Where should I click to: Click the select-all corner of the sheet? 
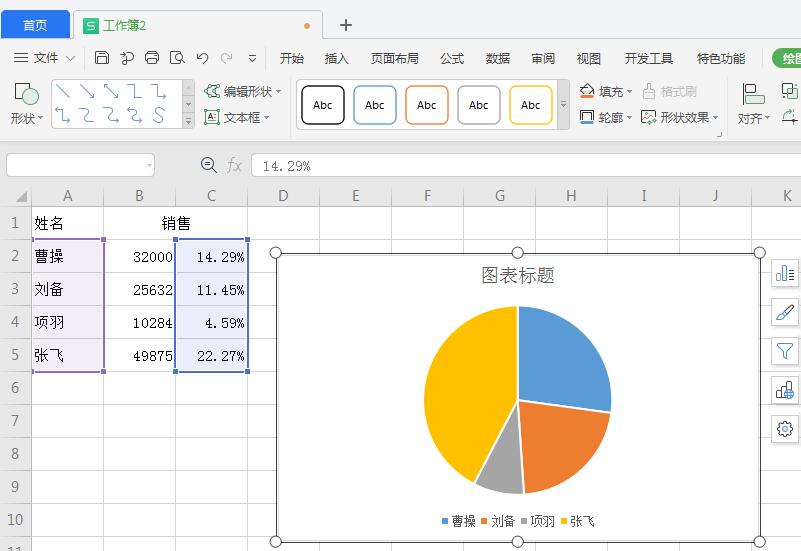[x=19, y=196]
